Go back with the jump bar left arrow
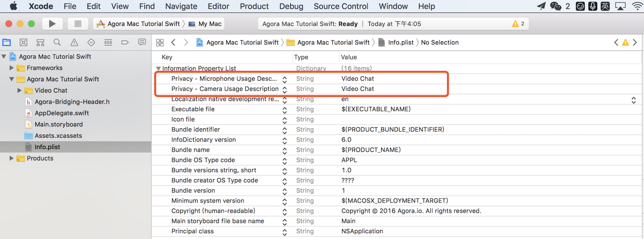Screen dimensions: 644x239 pos(173,42)
